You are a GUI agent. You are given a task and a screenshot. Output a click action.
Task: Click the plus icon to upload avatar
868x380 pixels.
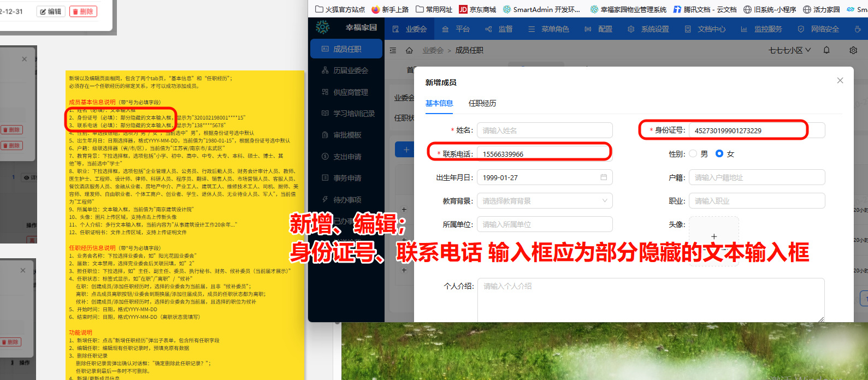[713, 236]
